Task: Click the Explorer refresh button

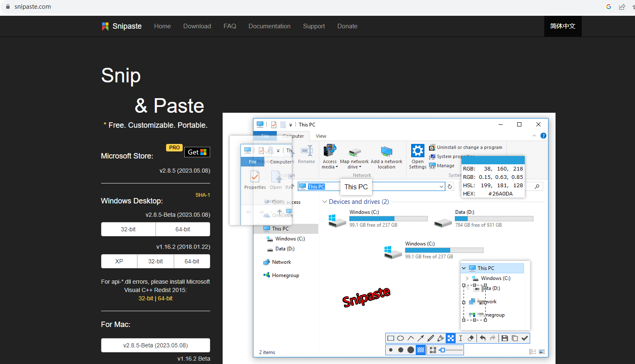Action: [x=450, y=187]
